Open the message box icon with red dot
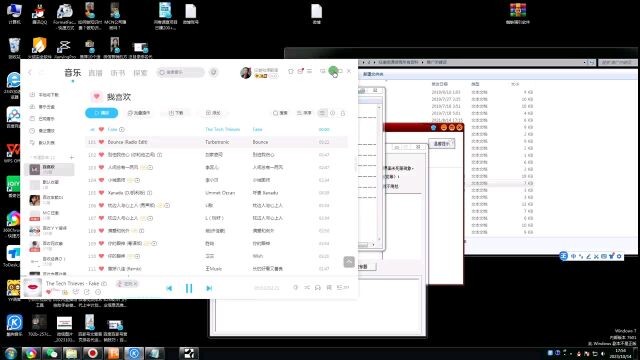This screenshot has width=640, height=360. tap(300, 71)
